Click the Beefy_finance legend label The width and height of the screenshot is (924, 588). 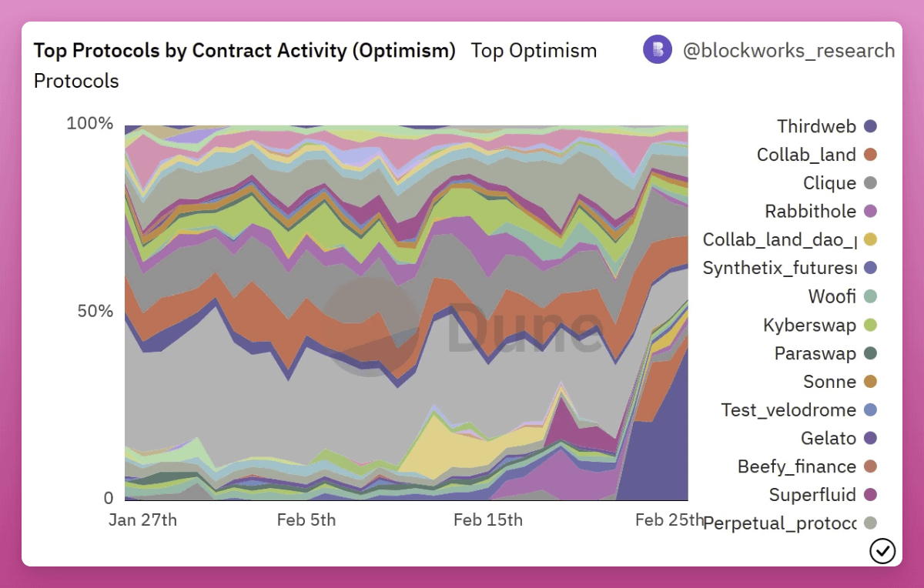coord(796,466)
